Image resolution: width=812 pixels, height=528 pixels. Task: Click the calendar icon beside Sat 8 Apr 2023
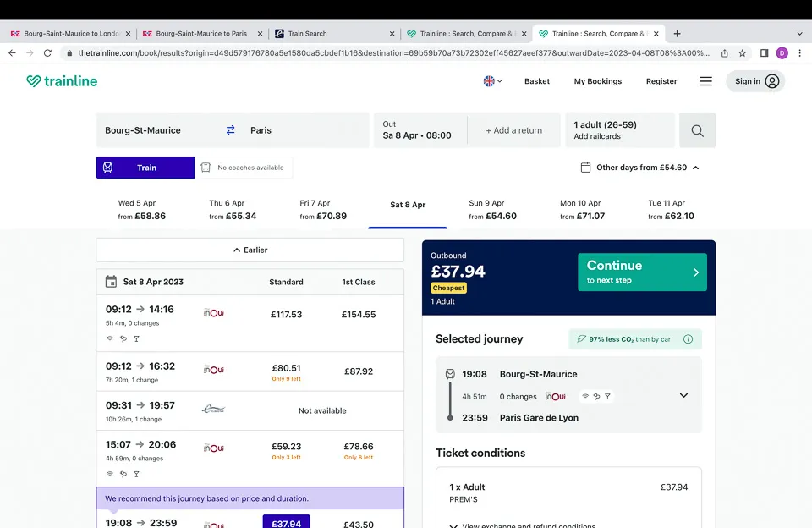point(111,282)
